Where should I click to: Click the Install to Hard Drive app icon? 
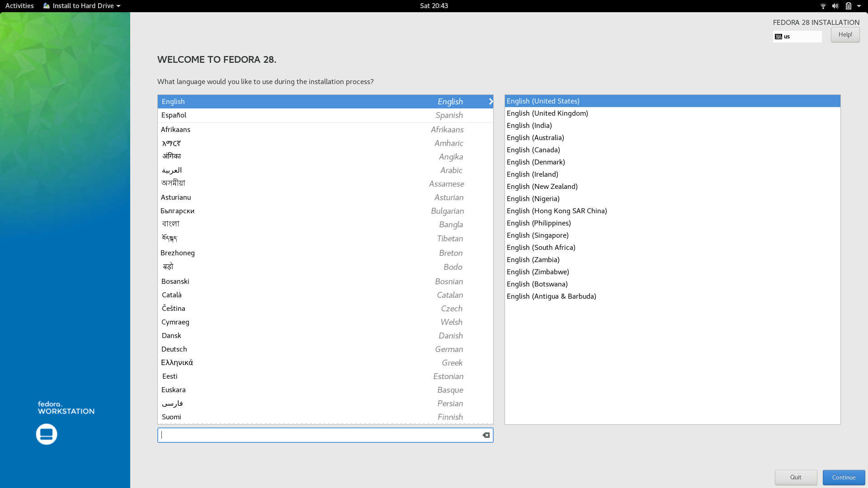coord(47,6)
